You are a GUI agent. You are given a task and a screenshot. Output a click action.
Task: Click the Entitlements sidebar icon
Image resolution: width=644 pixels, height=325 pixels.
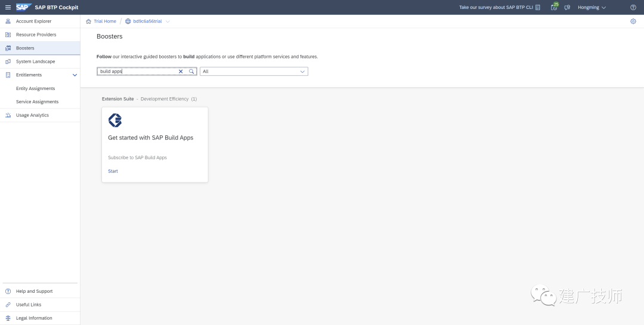(x=8, y=75)
